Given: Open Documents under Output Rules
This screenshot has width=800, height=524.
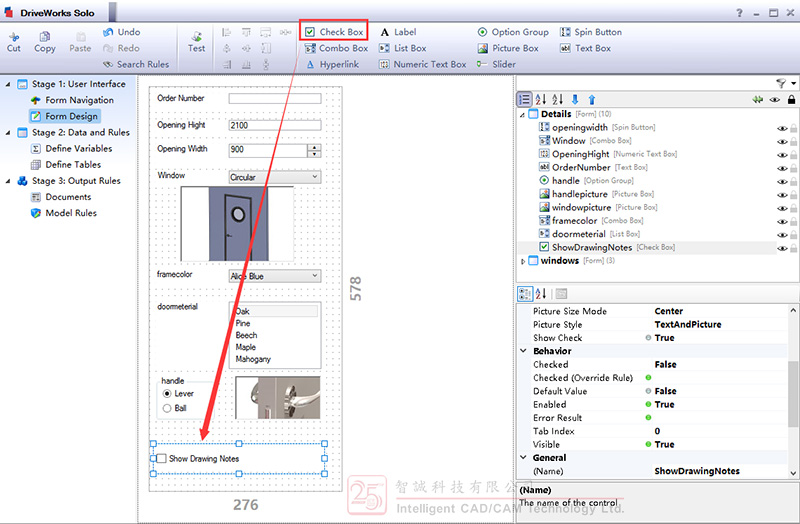Looking at the screenshot, I should [68, 197].
